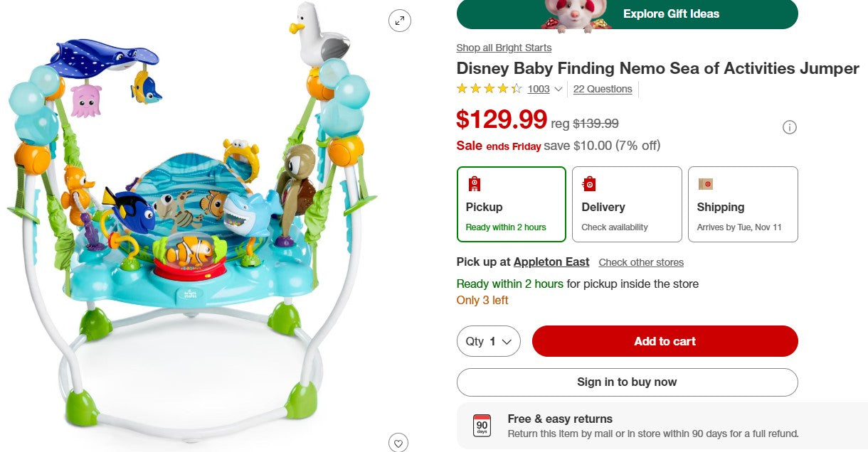Viewport: 868px width, 452px height.
Task: Open the price info icon
Action: coord(790,127)
